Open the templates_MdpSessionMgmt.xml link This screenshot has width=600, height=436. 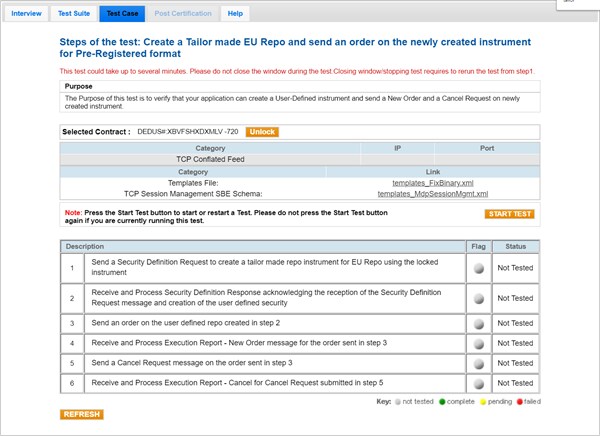pyautogui.click(x=432, y=194)
